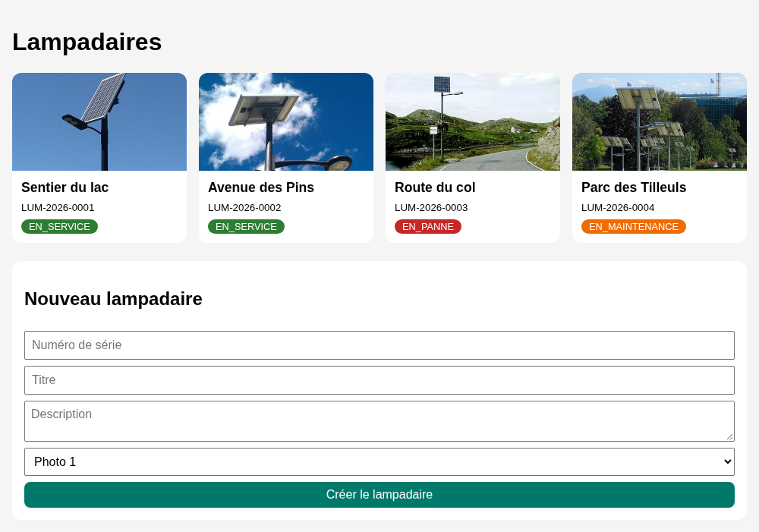Click the Route du col card title
The height and width of the screenshot is (532, 759).
[x=435, y=187]
